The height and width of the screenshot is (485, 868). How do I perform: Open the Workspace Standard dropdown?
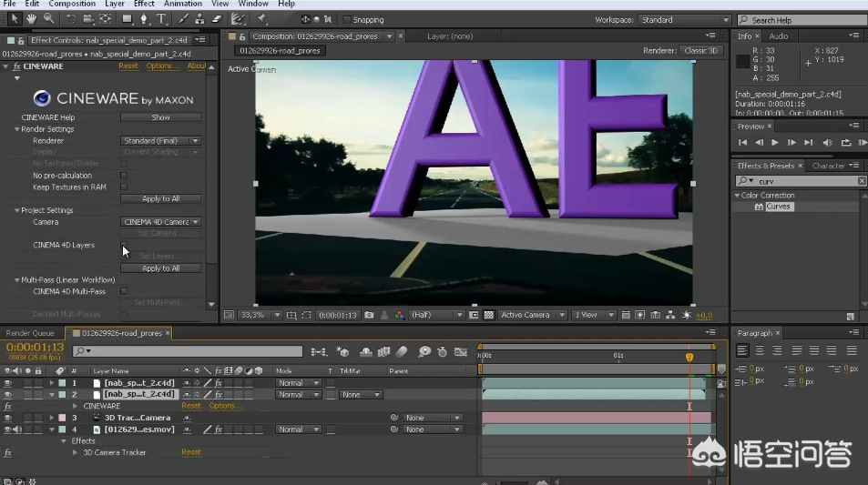click(x=685, y=20)
